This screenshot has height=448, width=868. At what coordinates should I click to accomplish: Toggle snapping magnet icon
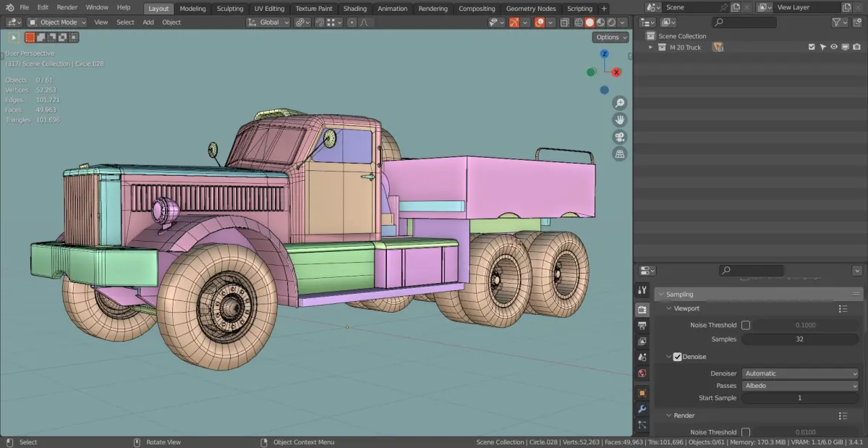(x=319, y=22)
